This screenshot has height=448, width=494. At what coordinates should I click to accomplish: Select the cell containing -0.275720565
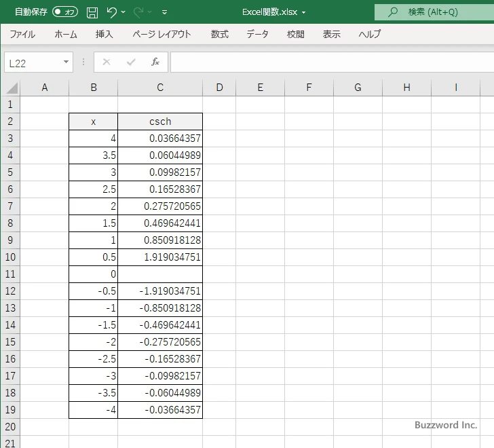(160, 342)
